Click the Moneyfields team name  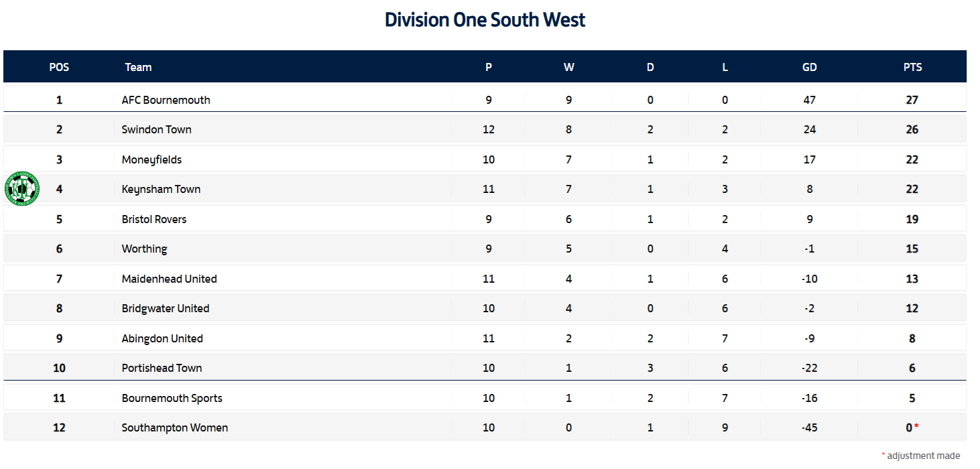(151, 159)
